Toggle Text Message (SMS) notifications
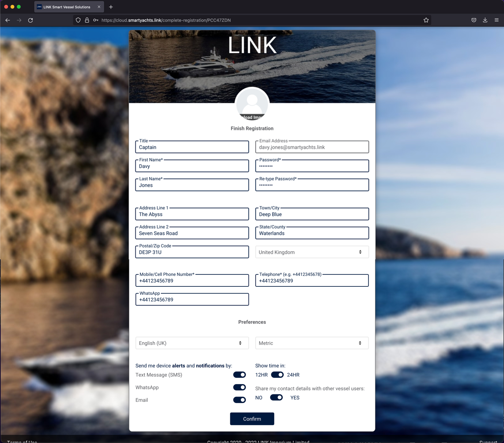Image resolution: width=504 pixels, height=443 pixels. tap(239, 375)
